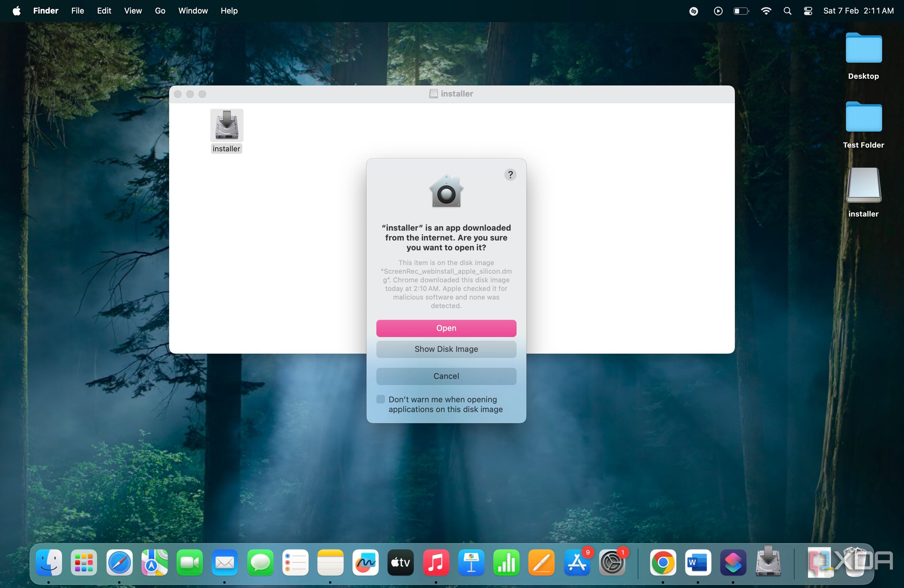Click the Wi-Fi status icon
904x588 pixels.
766,11
